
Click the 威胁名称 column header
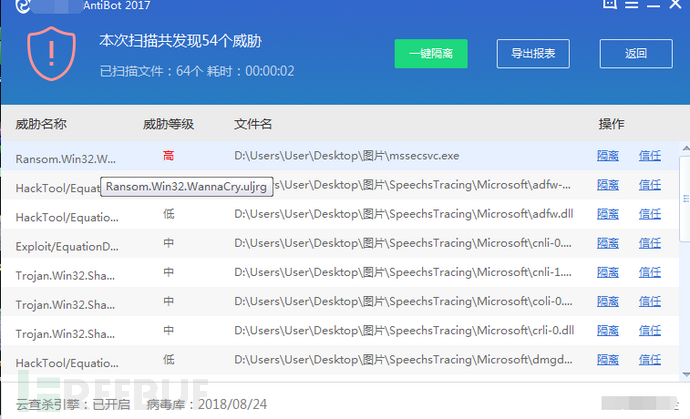pyautogui.click(x=41, y=124)
